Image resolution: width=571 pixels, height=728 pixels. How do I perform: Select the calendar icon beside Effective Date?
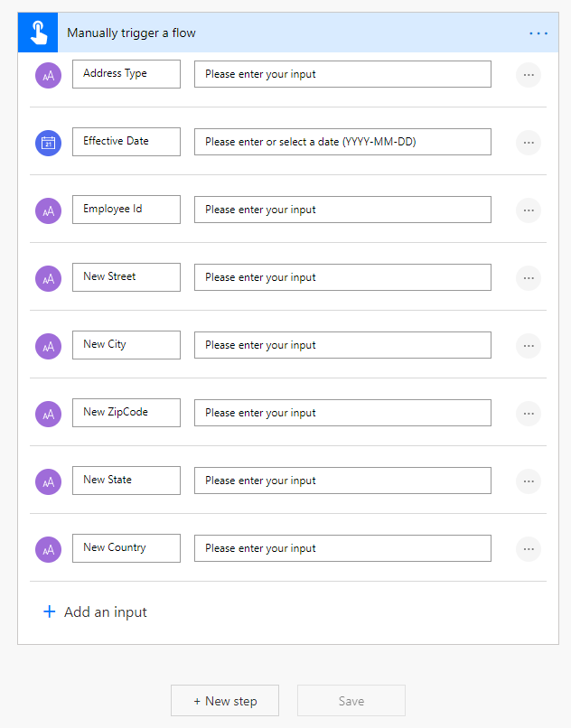pos(48,141)
